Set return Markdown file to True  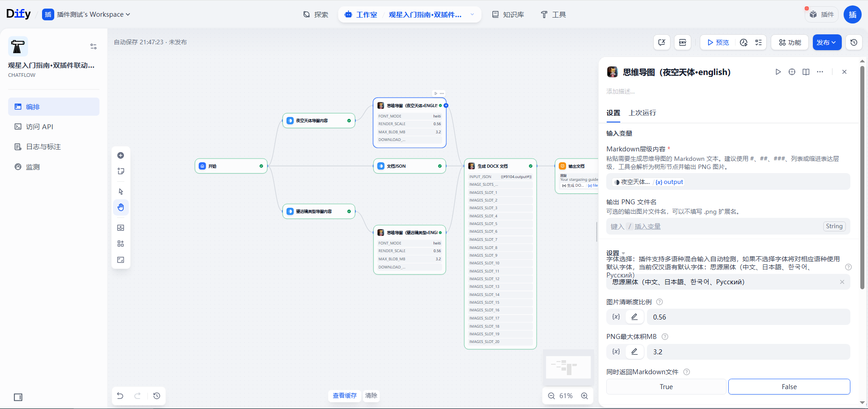tap(666, 387)
